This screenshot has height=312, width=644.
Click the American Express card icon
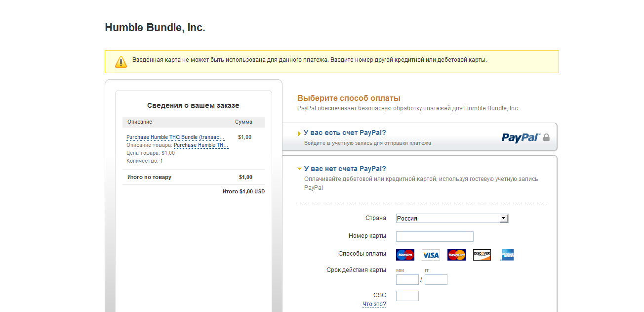507,255
